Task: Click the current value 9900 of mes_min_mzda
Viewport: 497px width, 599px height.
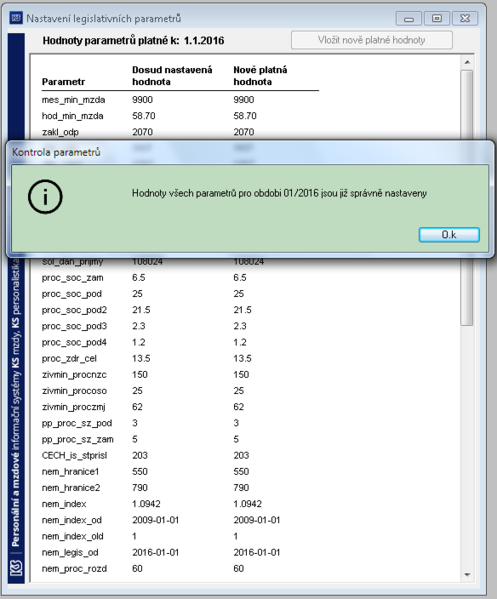Action: pyautogui.click(x=142, y=100)
